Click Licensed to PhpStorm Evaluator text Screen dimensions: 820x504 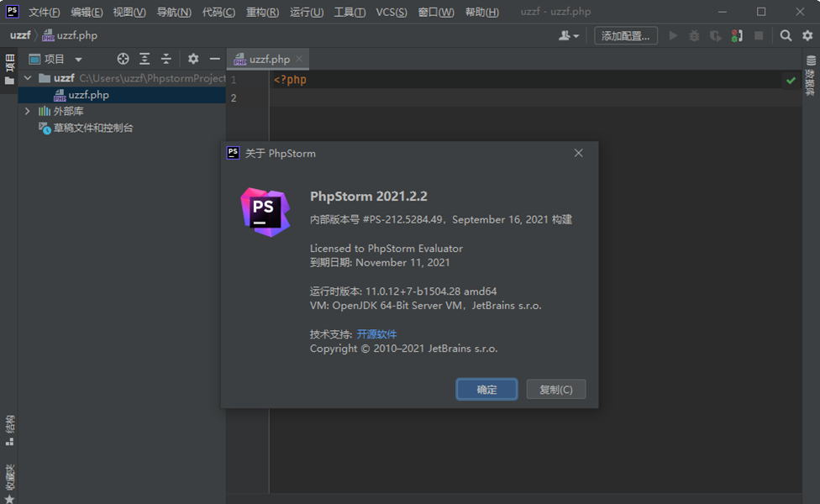tap(386, 249)
